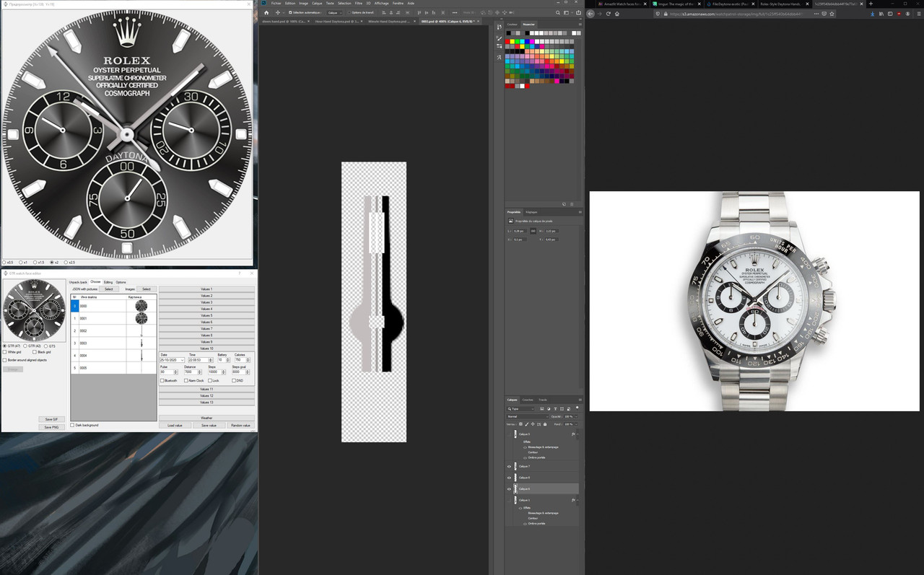Check Border around aligned objects

[x=5, y=359]
